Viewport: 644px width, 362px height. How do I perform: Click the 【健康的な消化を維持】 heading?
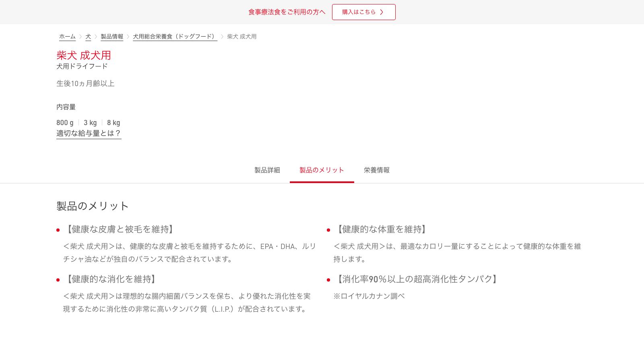111,279
